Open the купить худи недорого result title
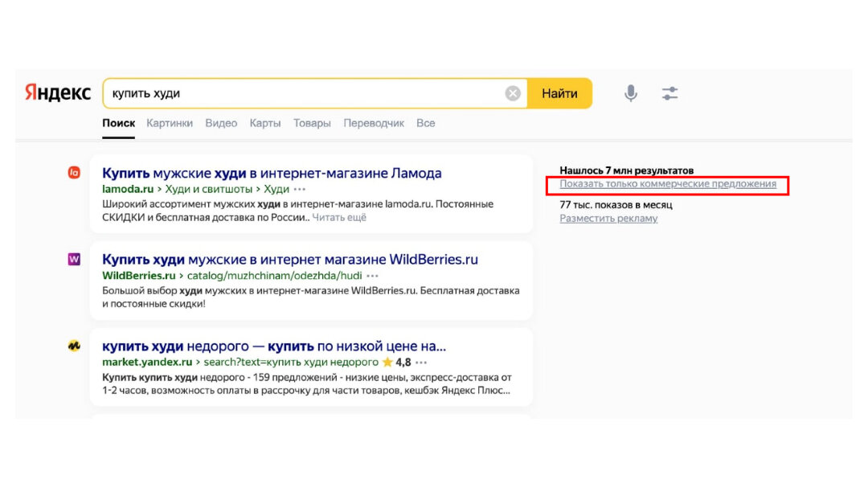Image resolution: width=868 pixels, height=488 pixels. pos(274,347)
